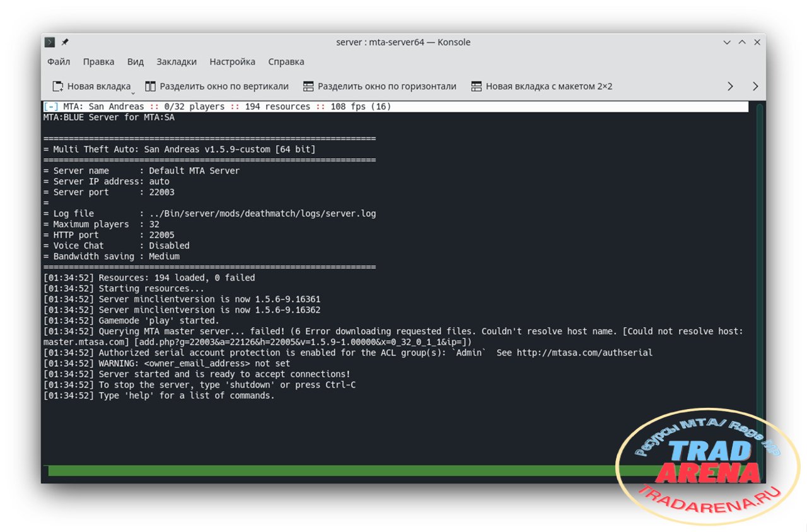The width and height of the screenshot is (807, 532).
Task: Click the 2×2 layout tab icon
Action: click(476, 86)
